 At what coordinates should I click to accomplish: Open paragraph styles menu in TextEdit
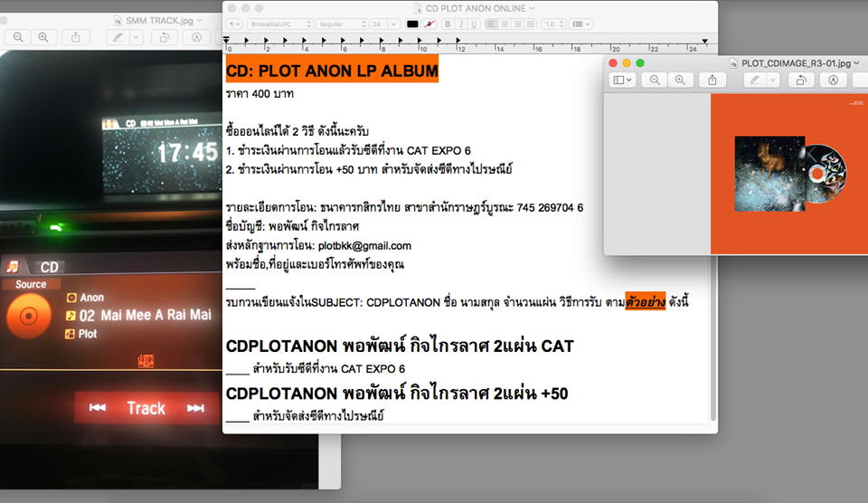click(x=234, y=24)
